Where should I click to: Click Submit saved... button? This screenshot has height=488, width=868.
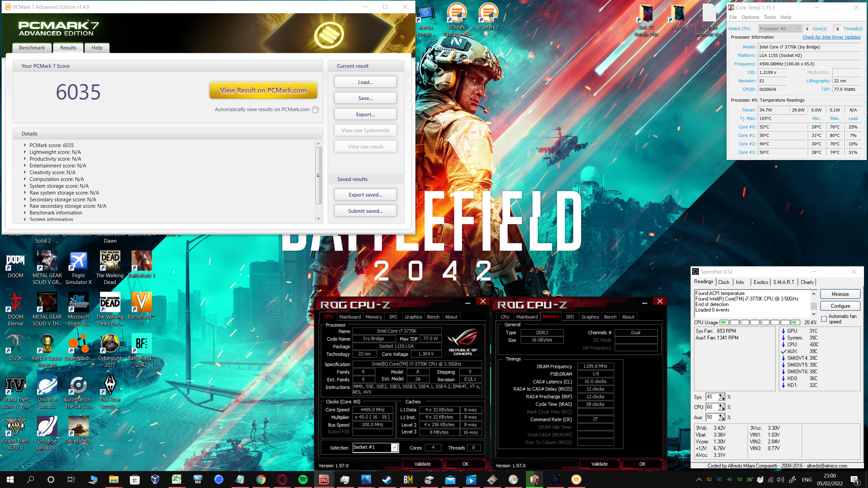(x=365, y=211)
